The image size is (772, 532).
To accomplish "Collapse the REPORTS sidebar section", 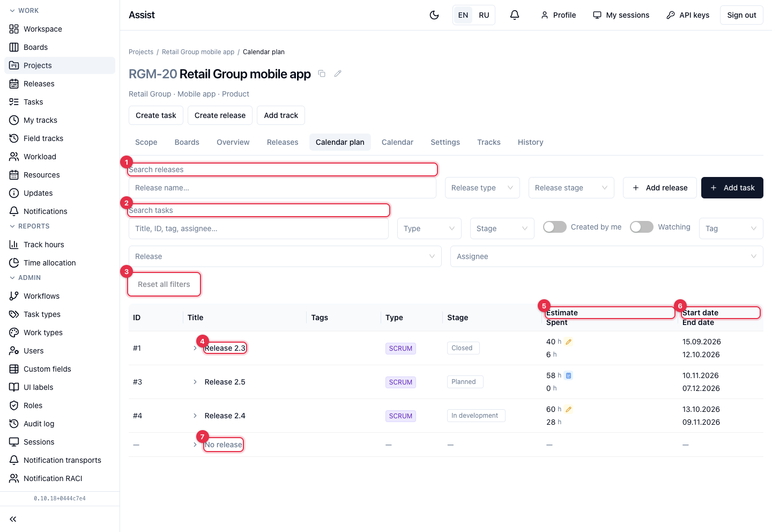I will tap(30, 226).
